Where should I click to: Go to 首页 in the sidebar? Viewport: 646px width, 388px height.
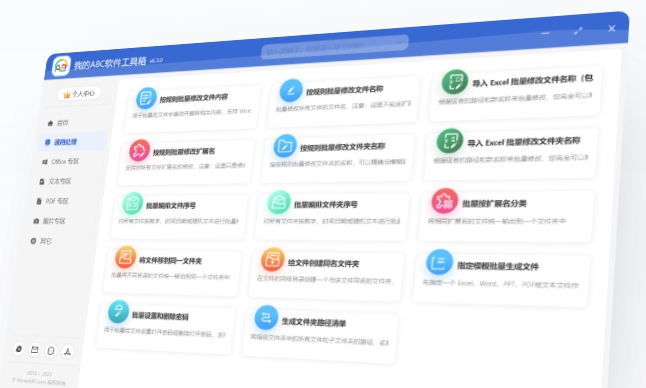[58, 123]
